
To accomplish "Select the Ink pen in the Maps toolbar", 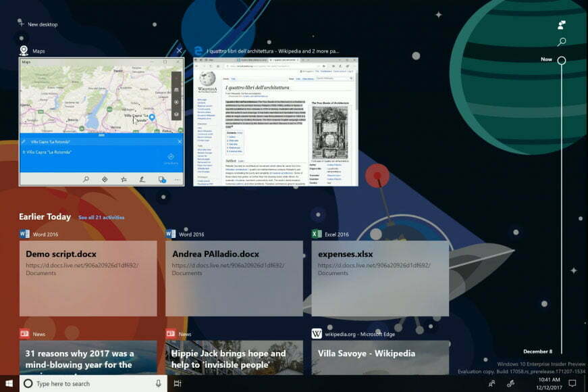I will [142, 179].
